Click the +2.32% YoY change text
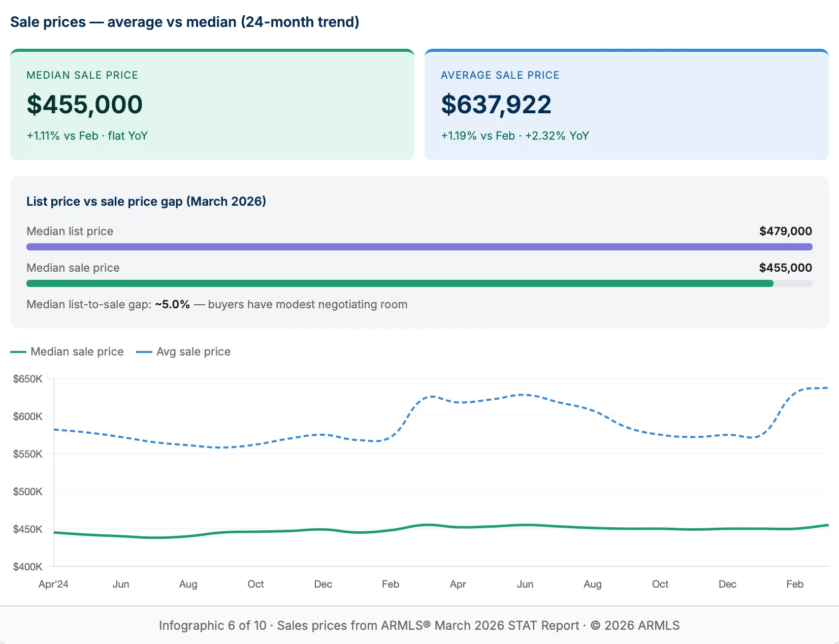 (x=557, y=136)
